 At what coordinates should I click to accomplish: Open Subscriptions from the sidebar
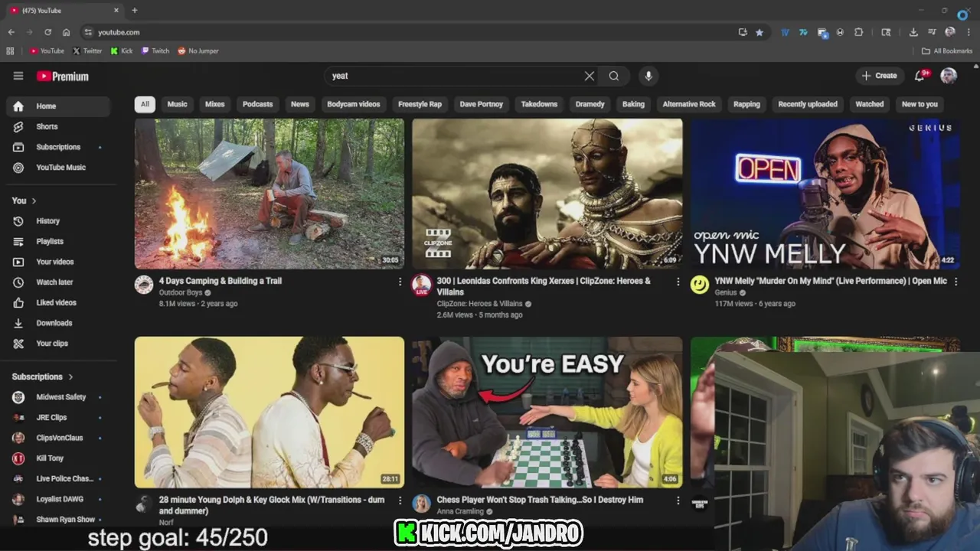(x=58, y=147)
